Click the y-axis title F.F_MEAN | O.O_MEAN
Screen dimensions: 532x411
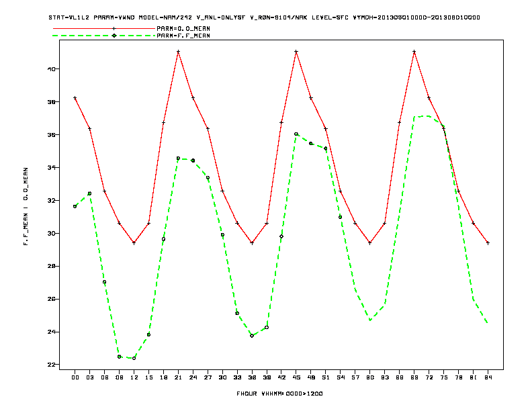pos(26,206)
